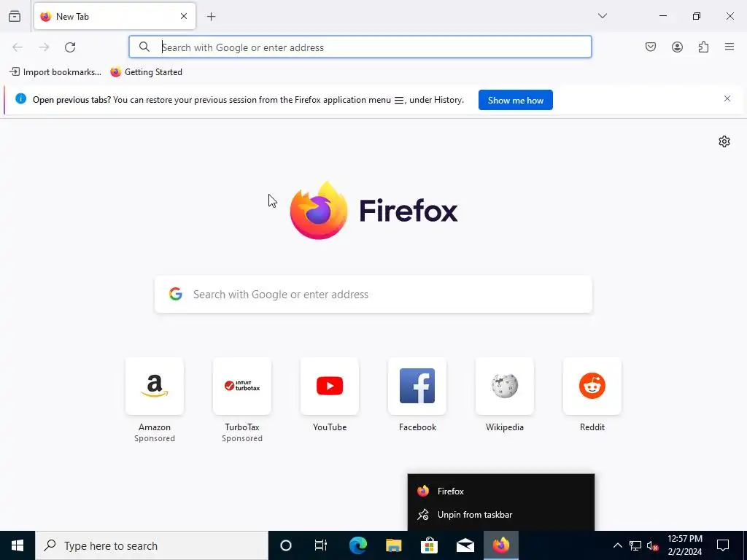The height and width of the screenshot is (560, 747).
Task: Open the Firefox application hamburger menu
Action: tap(729, 47)
